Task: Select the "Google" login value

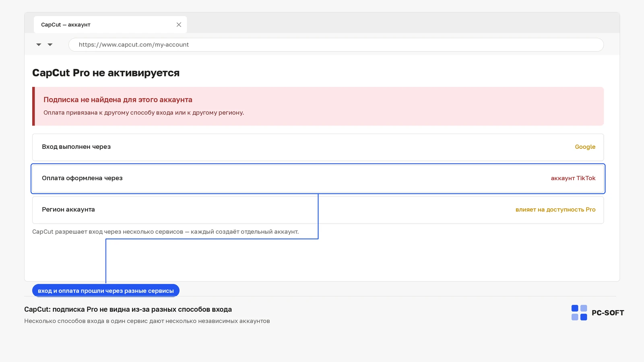Action: [x=585, y=147]
